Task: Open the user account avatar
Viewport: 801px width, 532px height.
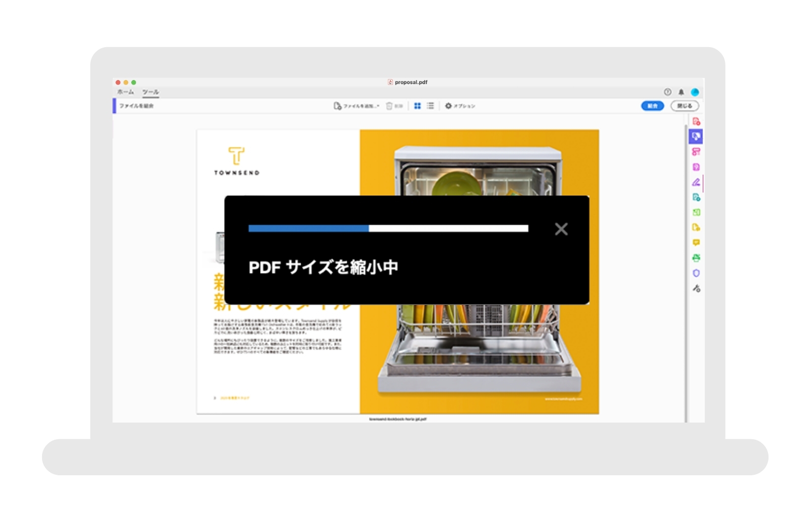Action: coord(695,92)
